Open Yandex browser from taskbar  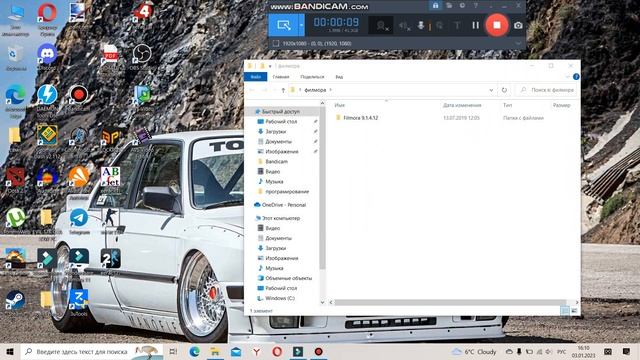(x=256, y=351)
